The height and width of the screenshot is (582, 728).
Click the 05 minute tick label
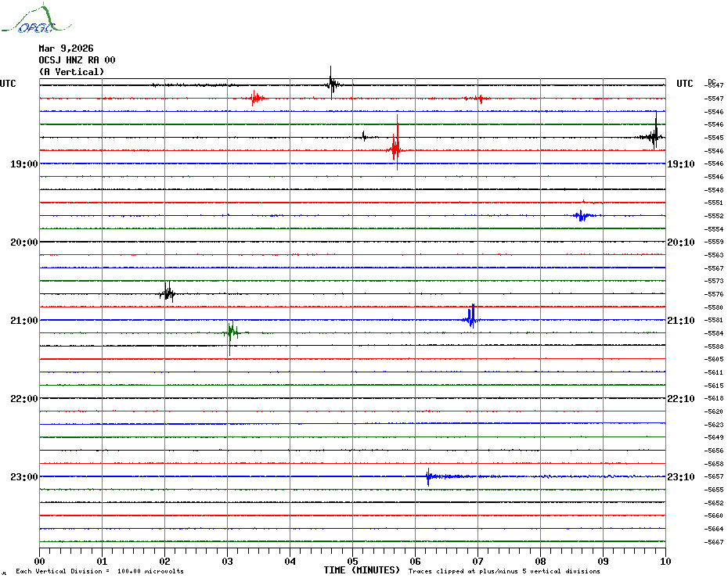352,561
